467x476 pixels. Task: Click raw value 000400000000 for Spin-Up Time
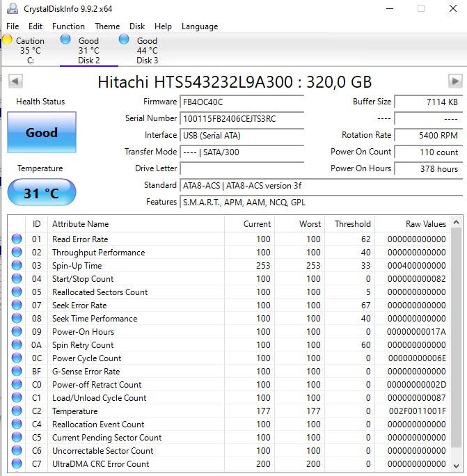pos(417,266)
